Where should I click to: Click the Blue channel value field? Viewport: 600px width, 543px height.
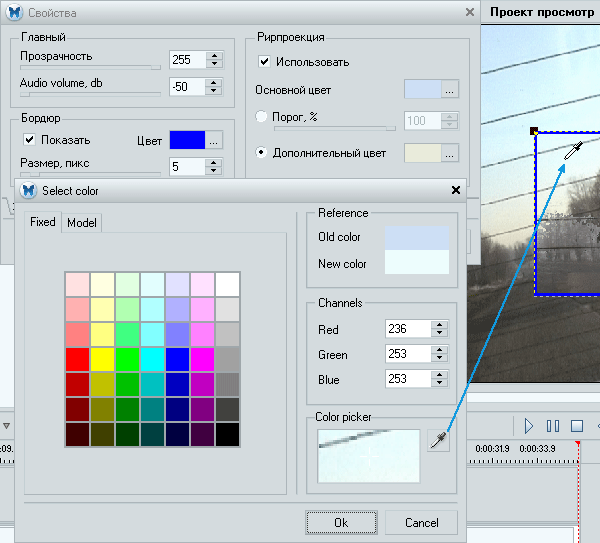[x=408, y=379]
